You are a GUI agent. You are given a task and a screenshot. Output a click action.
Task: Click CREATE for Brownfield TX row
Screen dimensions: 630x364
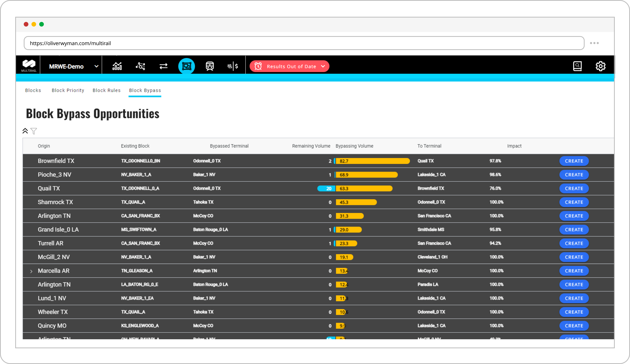pos(574,161)
